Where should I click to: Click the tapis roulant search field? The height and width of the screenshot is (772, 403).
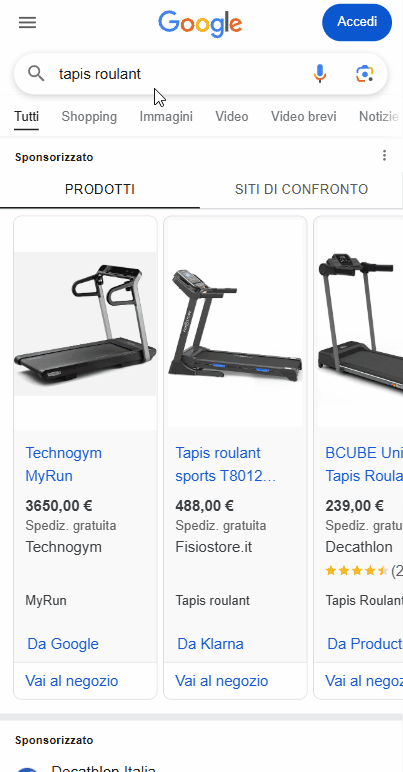(x=177, y=74)
